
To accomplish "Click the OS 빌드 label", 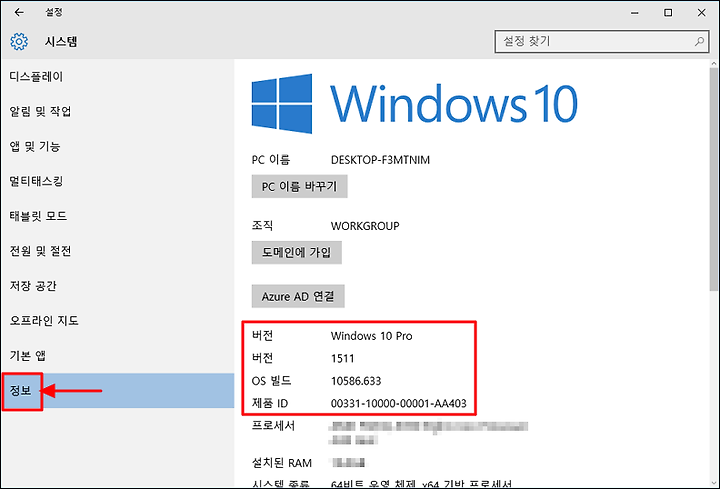I will point(271,381).
